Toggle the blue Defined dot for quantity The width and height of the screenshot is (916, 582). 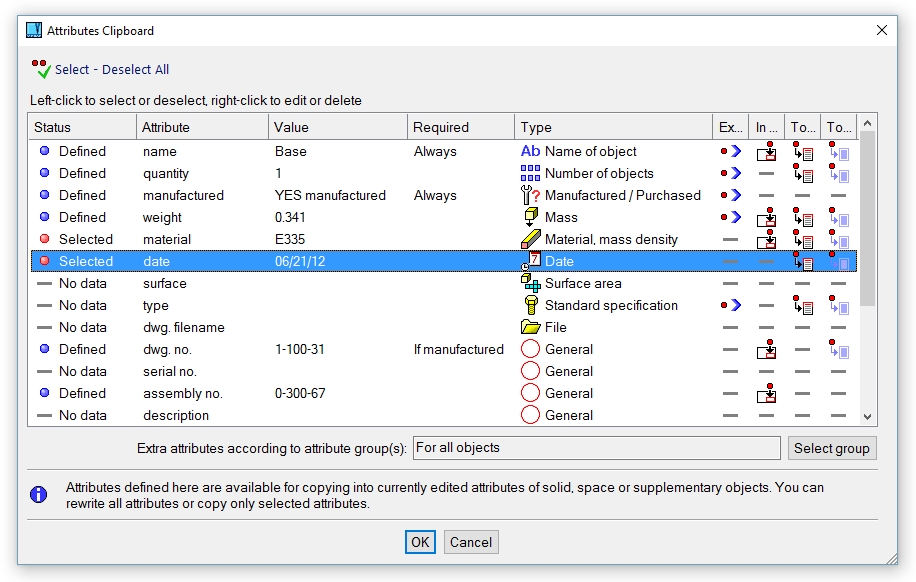tap(44, 173)
